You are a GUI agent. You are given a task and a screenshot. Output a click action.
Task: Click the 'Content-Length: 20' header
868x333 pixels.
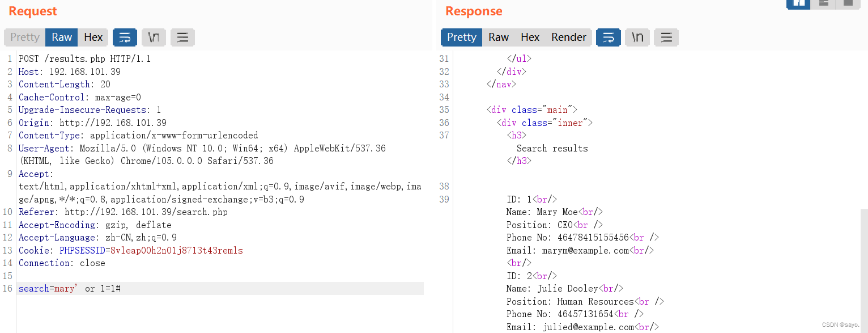click(x=65, y=85)
